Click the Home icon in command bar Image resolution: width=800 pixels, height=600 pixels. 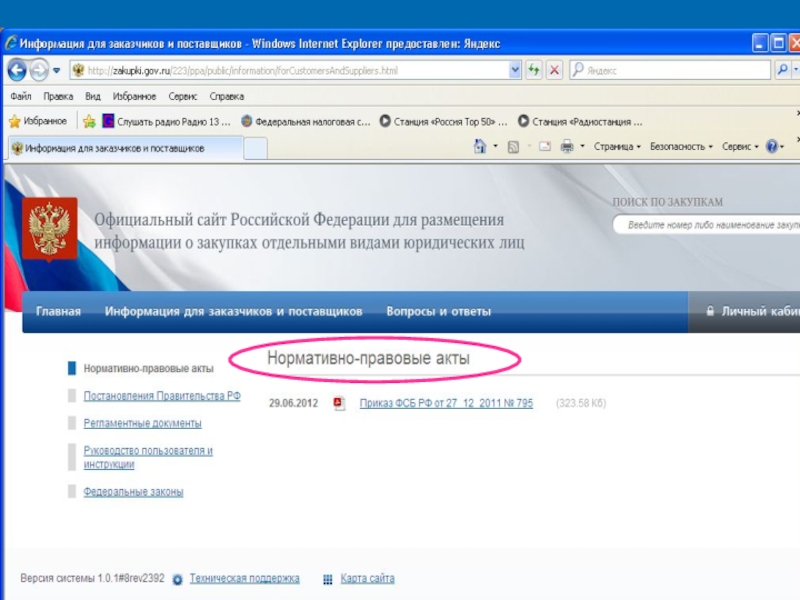tap(480, 147)
